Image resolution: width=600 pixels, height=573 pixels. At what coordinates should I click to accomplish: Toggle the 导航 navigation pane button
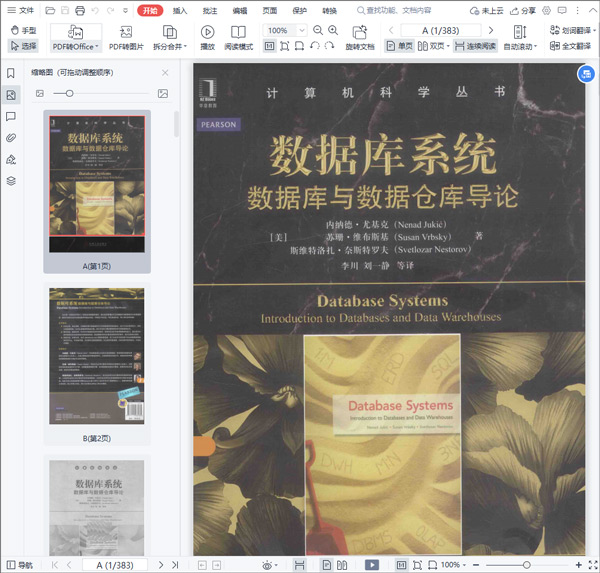coord(20,565)
